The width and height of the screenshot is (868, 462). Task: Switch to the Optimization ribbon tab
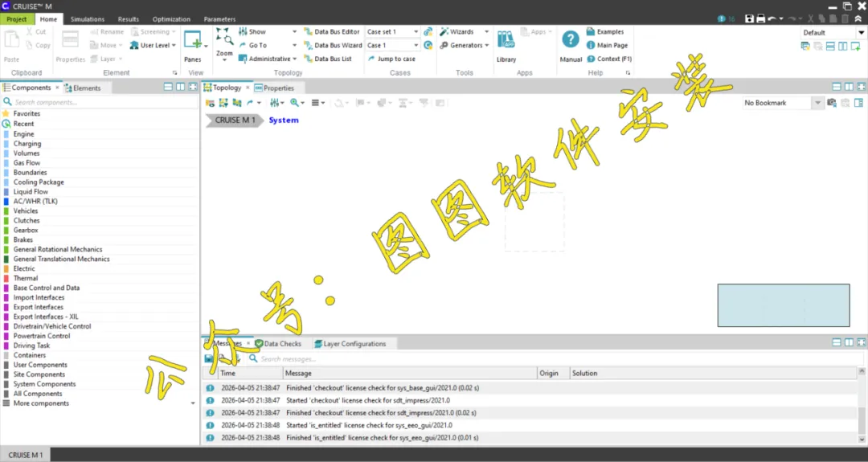171,18
